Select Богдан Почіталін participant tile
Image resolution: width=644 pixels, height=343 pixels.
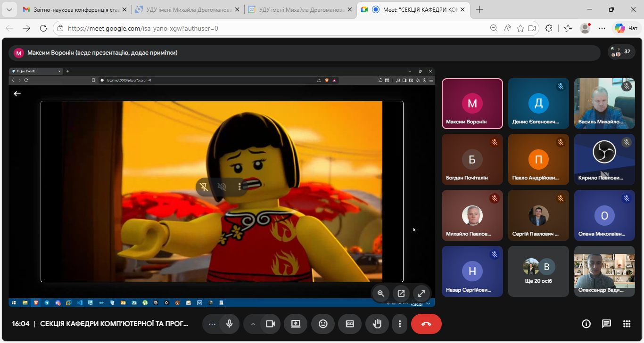tap(472, 159)
